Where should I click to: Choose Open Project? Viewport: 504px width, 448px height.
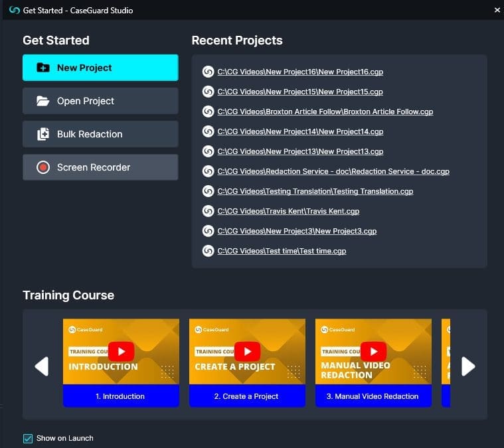(100, 101)
